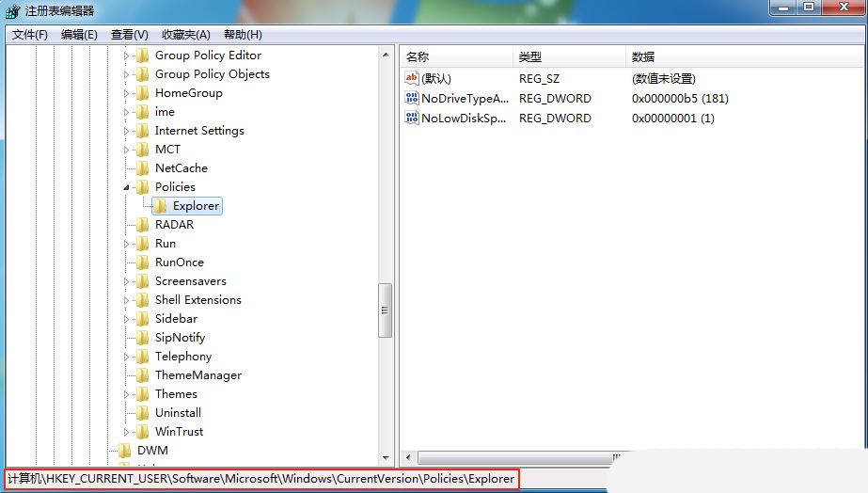Open the 帮助(H) menu
This screenshot has height=493, width=868.
coord(243,35)
